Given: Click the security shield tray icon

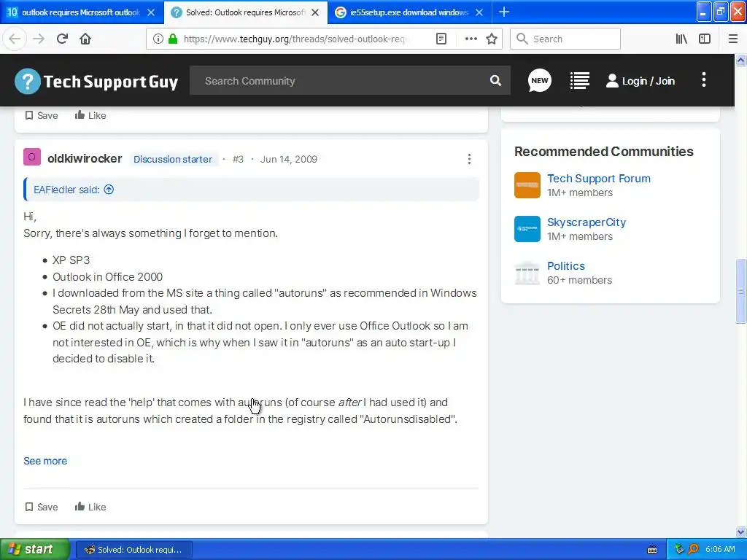Looking at the screenshot, I should [680, 549].
